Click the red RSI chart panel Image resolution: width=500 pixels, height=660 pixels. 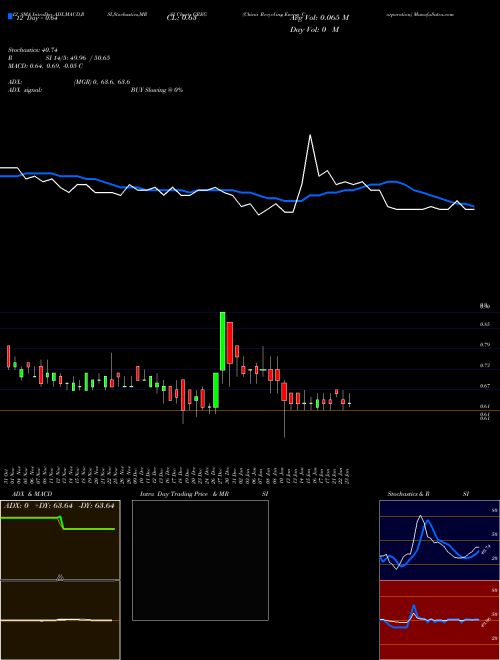click(439, 620)
